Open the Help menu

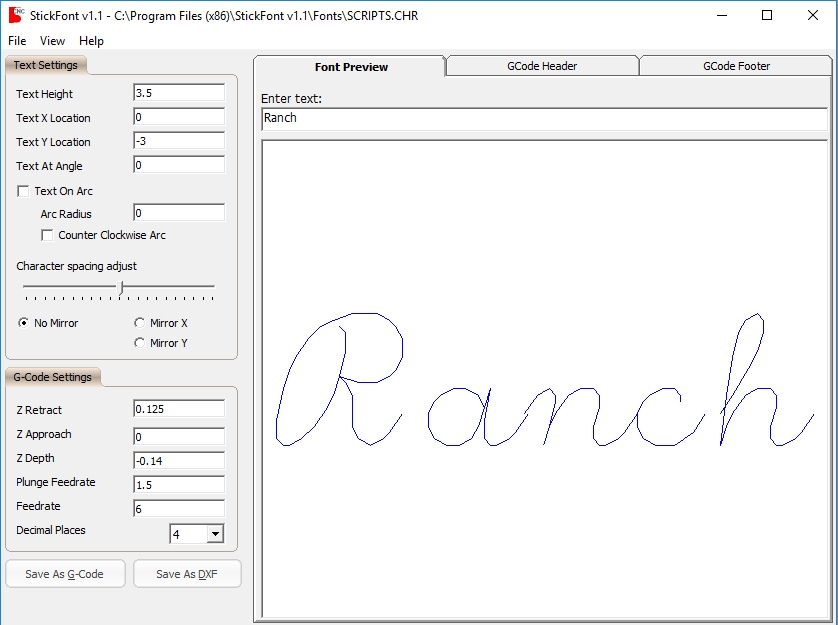click(91, 41)
